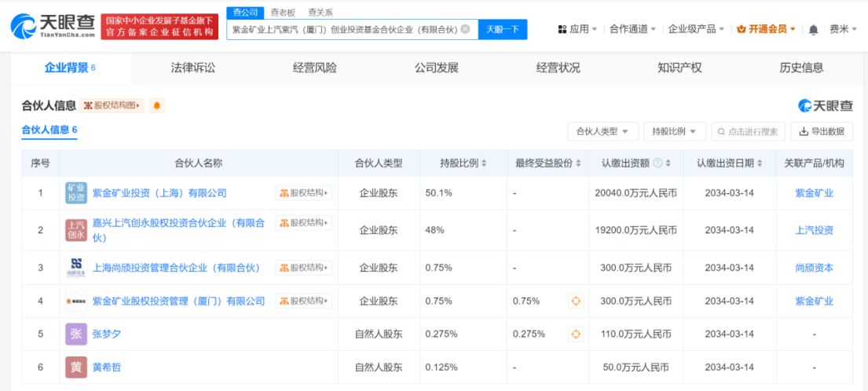This screenshot has height=391, width=868.
Task: Click the purple 张 avatar icon
Action: [76, 334]
